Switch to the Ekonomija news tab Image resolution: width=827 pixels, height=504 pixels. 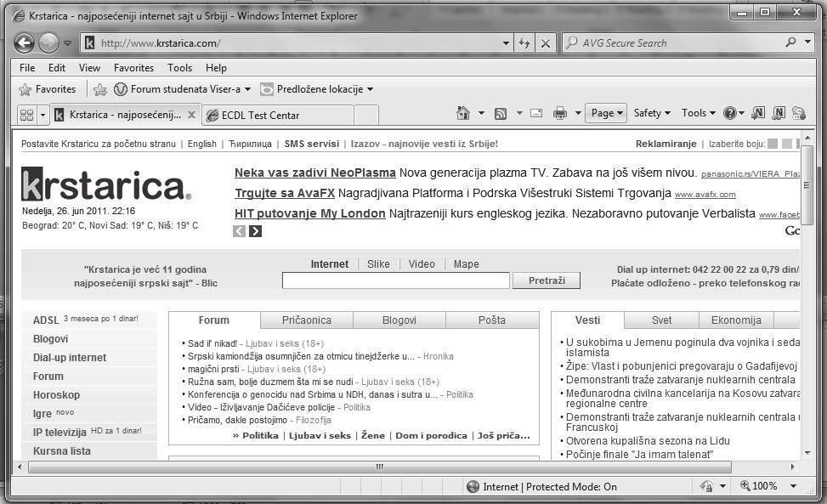[x=736, y=320]
